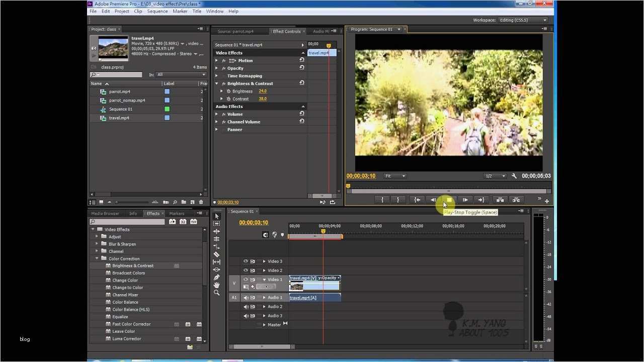Click the Project panel zoom slider
Image resolution: width=644 pixels, height=362 pixels.
(x=117, y=202)
